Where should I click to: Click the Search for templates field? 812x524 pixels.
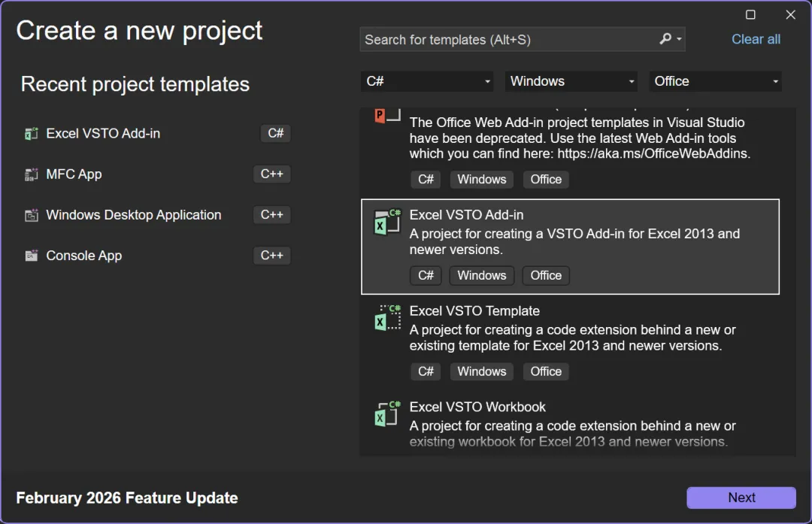coord(507,40)
